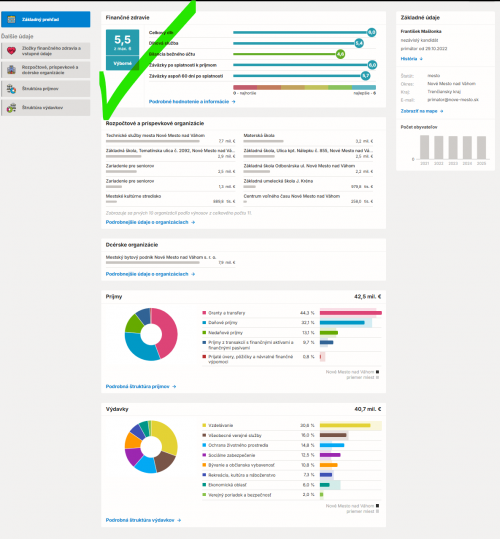The image size is (500, 539).
Task: Select Základná škola, Tematínska ulica row
Action: tap(170, 153)
